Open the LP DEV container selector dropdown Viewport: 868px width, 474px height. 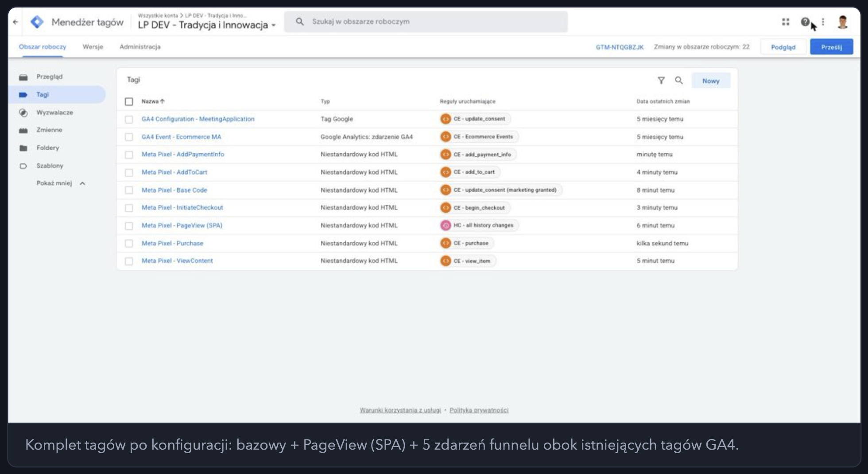[x=207, y=25]
